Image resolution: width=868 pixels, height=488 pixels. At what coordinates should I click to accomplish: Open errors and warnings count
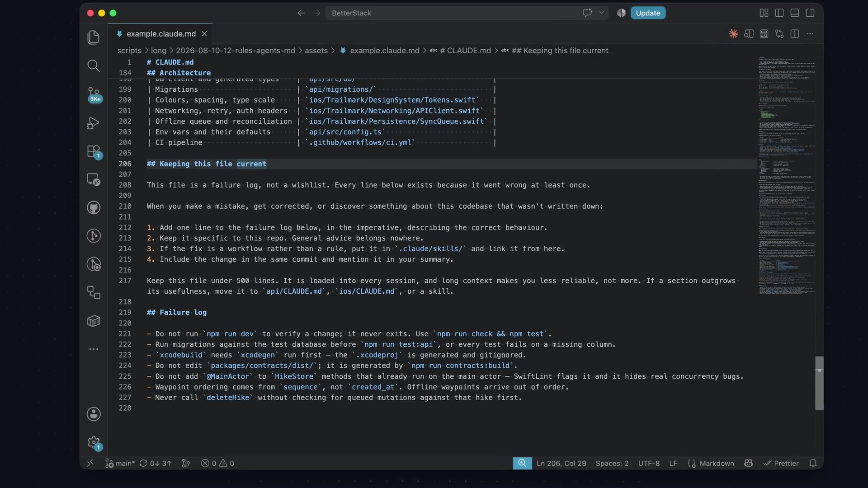click(x=217, y=463)
